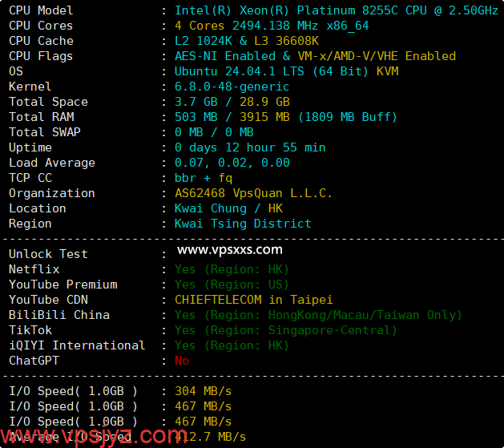Select the 'Kernel' label
504x448 pixels.
[30, 87]
